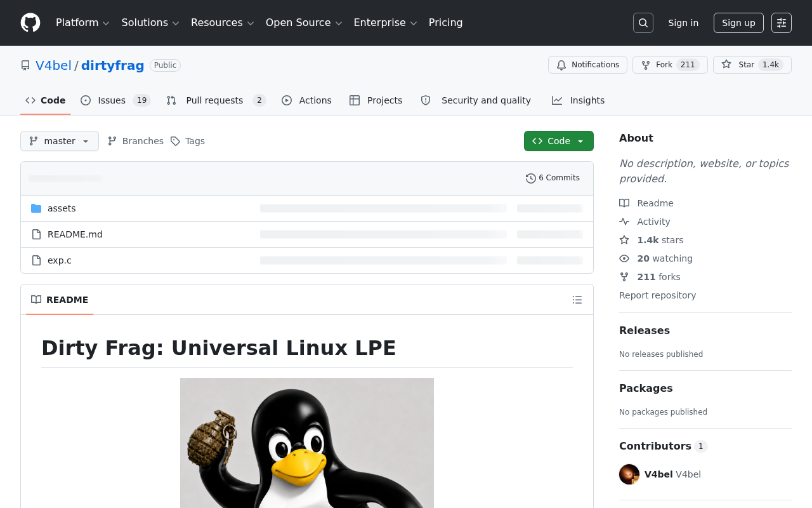
Task: Open the green Code dropdown
Action: (x=559, y=141)
